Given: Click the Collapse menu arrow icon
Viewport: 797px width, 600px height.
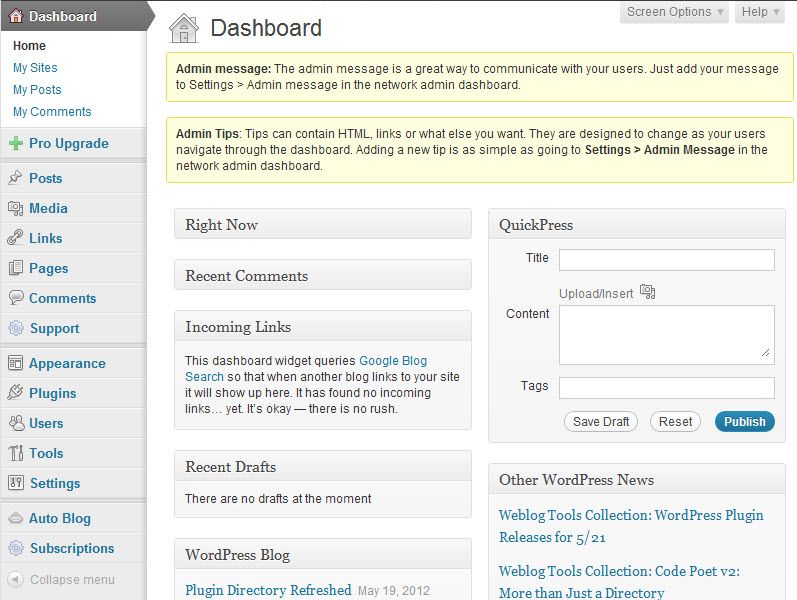Looking at the screenshot, I should point(16,579).
